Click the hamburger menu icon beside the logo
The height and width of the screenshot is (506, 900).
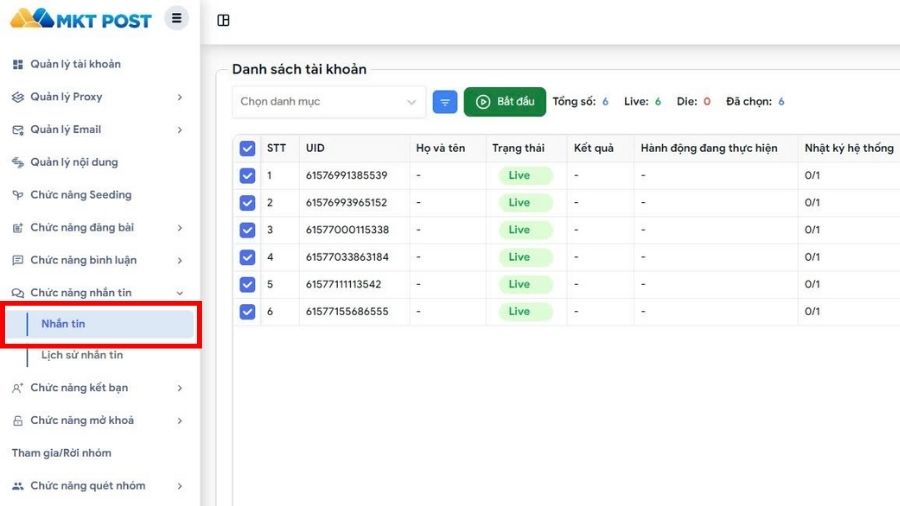coord(176,18)
